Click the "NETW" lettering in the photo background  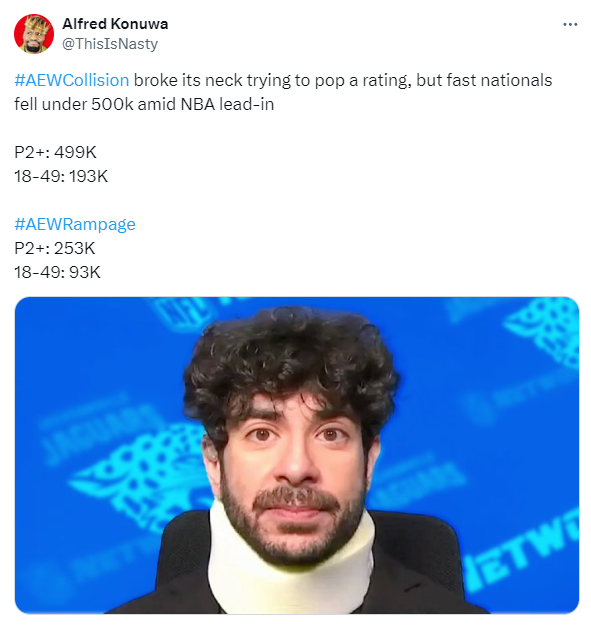[x=522, y=552]
